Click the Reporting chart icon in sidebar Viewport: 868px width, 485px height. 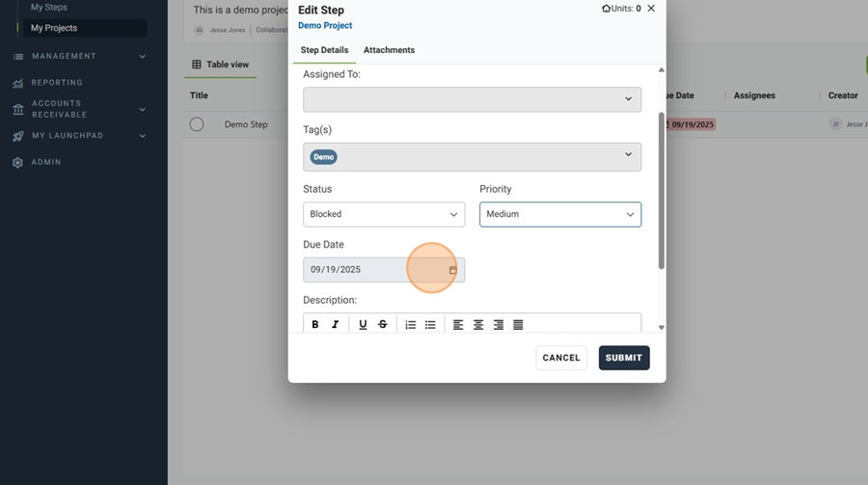tap(18, 83)
